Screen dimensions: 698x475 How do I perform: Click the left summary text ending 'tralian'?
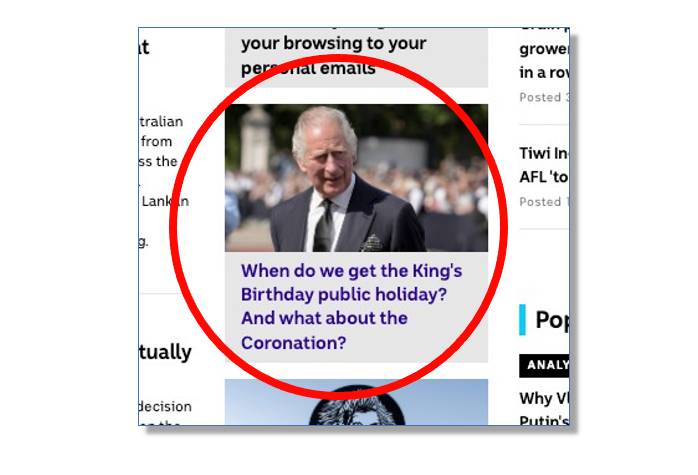(161, 122)
